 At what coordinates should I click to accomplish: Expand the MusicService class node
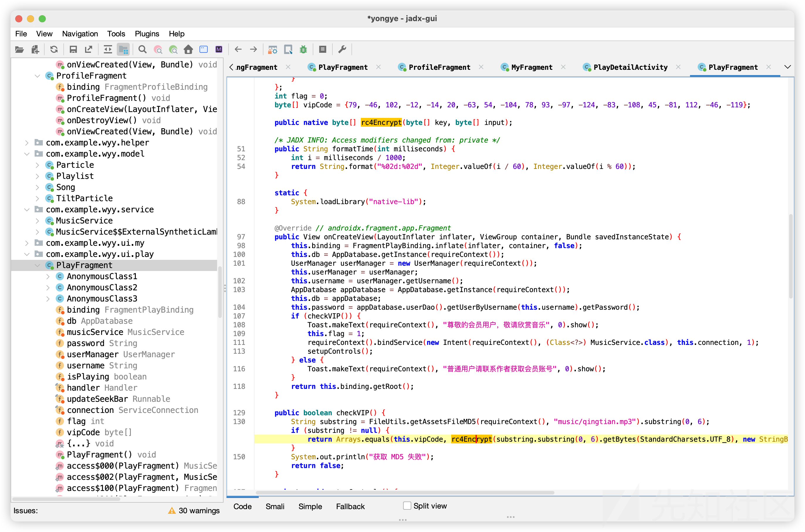click(x=37, y=221)
